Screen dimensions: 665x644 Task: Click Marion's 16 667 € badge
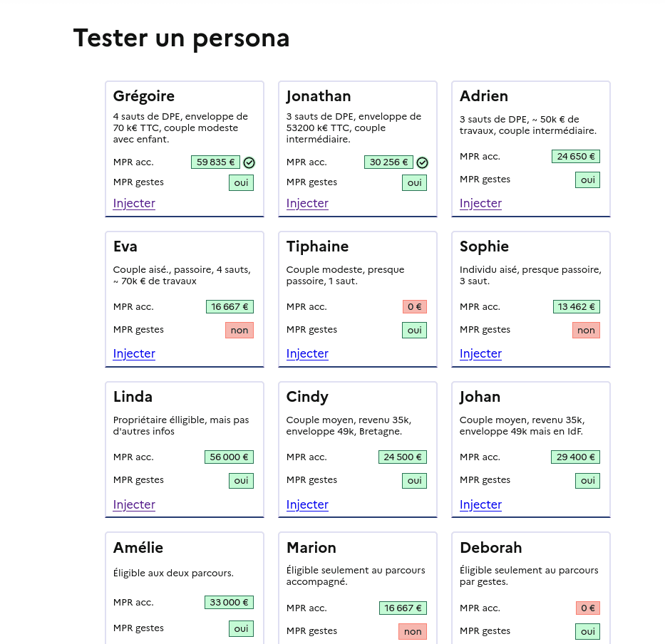click(x=403, y=608)
